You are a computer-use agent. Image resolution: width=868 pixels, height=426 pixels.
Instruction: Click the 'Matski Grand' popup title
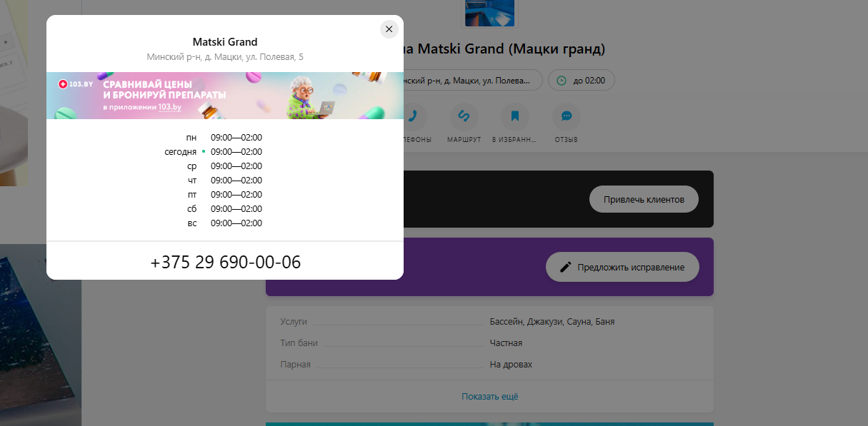point(225,42)
